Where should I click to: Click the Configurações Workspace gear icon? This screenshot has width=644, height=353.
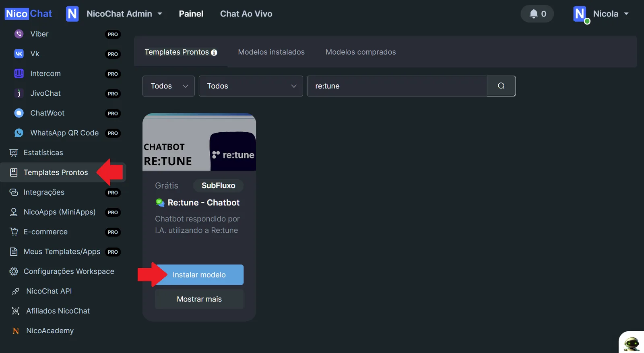point(14,271)
